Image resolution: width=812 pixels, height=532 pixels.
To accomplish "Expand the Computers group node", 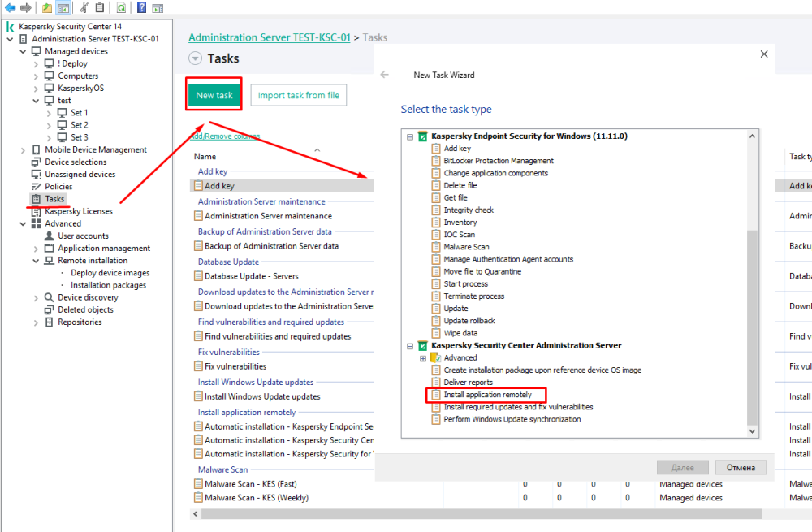I will coord(36,76).
